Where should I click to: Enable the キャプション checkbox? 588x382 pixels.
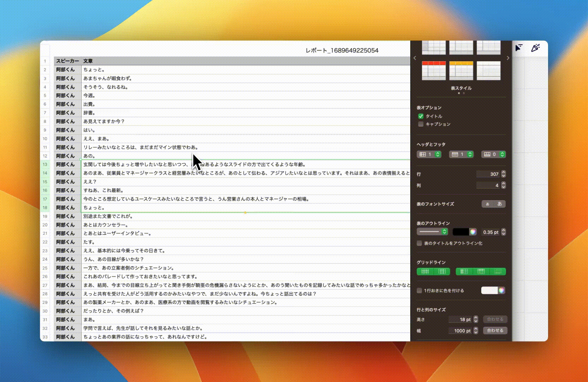tap(421, 124)
